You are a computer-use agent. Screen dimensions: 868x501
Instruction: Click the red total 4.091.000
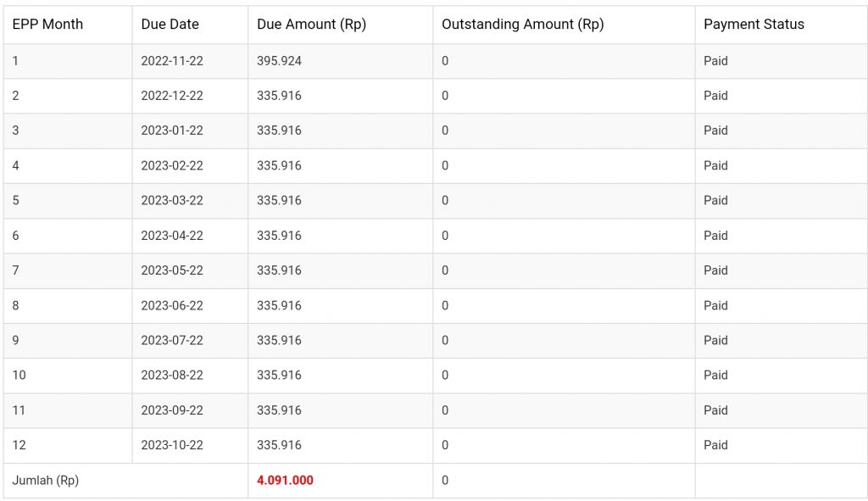point(285,481)
